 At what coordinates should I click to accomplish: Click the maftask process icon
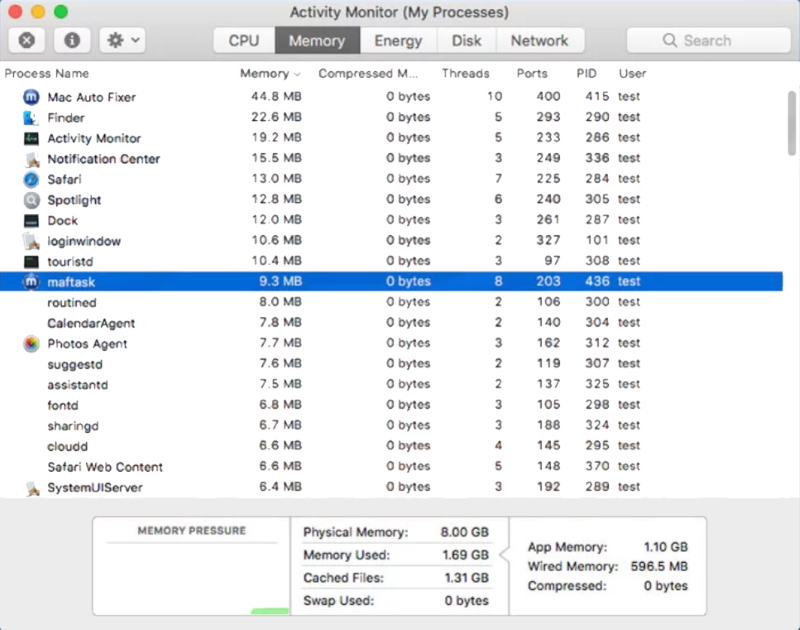tap(30, 282)
